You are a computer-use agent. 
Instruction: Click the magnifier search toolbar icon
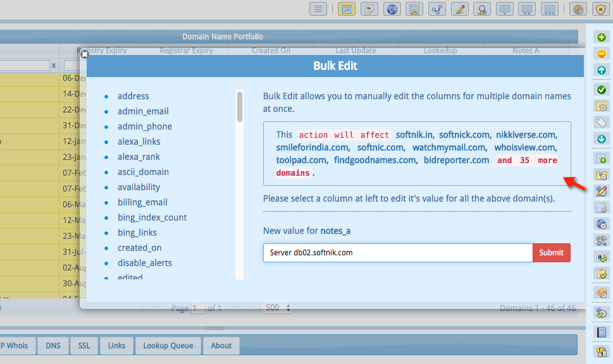[x=482, y=9]
